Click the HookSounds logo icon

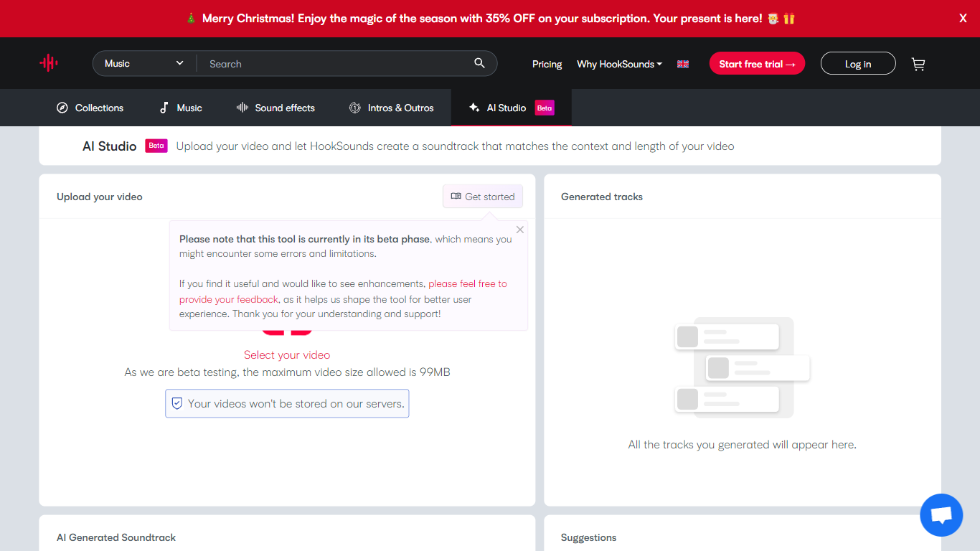(x=49, y=63)
